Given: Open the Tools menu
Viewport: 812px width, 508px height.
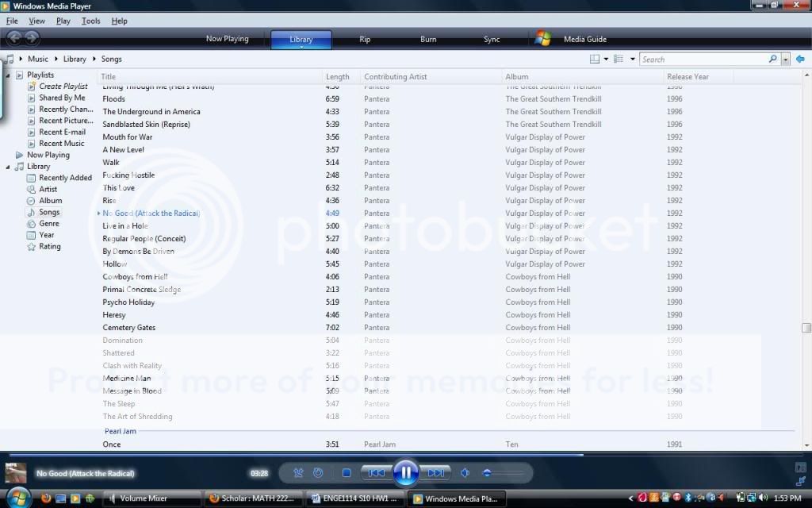Looking at the screenshot, I should pos(90,21).
